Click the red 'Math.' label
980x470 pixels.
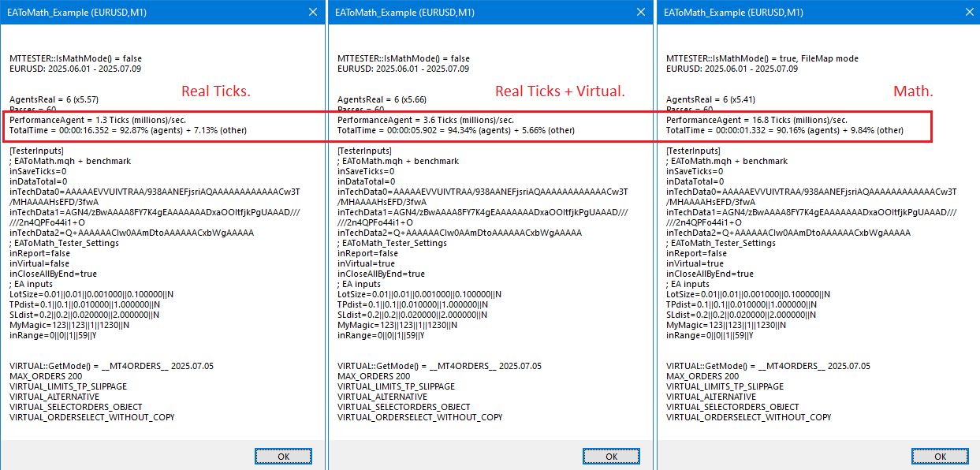(x=912, y=91)
